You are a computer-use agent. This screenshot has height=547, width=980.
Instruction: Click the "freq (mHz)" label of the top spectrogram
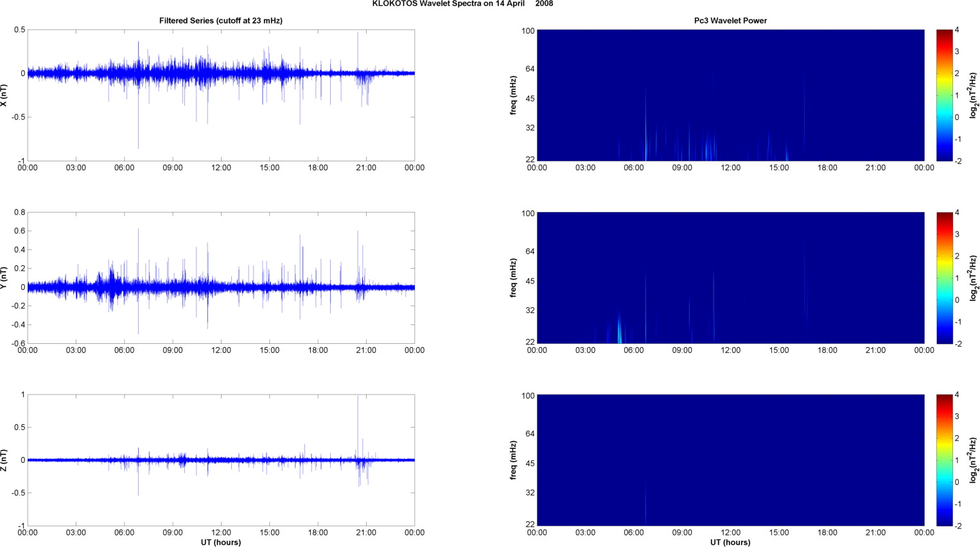coord(514,95)
